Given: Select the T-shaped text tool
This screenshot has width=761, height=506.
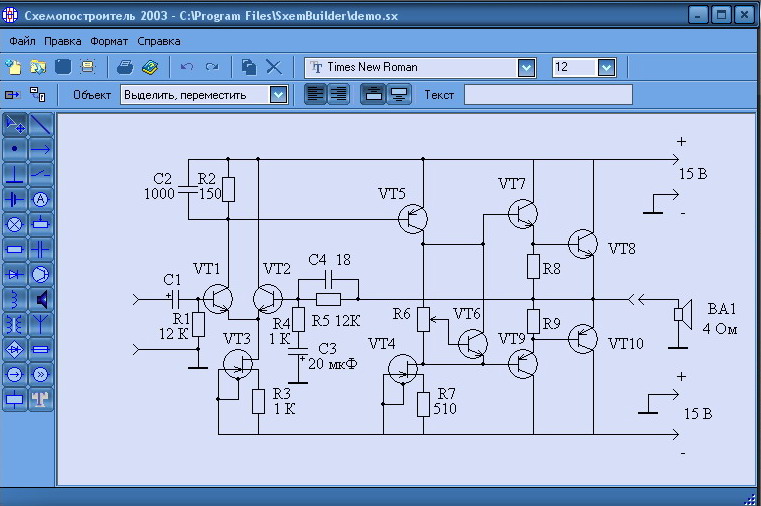Looking at the screenshot, I should pyautogui.click(x=41, y=399).
